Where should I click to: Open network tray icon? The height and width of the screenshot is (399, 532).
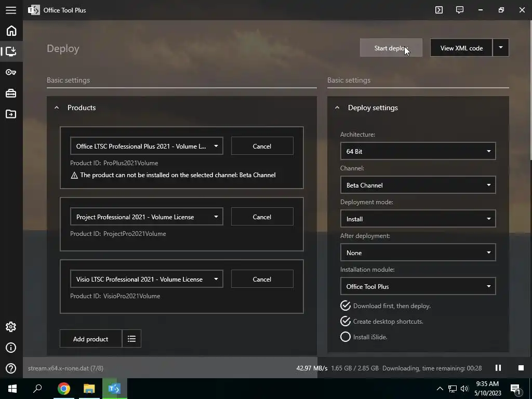click(453, 389)
